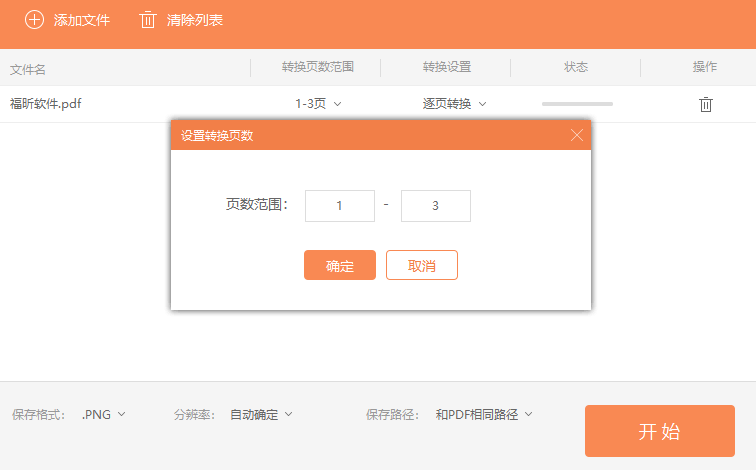Open the 和PDF相同路径 save path dropdown

pyautogui.click(x=484, y=415)
